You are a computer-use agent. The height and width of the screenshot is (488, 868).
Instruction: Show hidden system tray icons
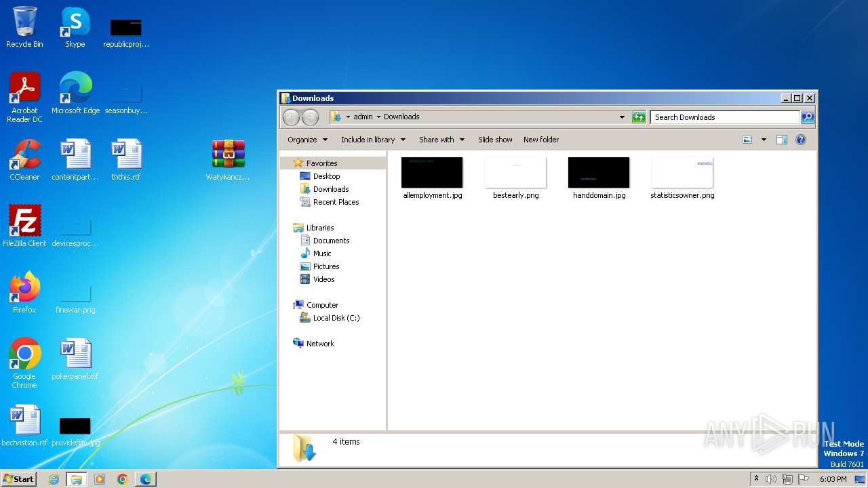[756, 479]
